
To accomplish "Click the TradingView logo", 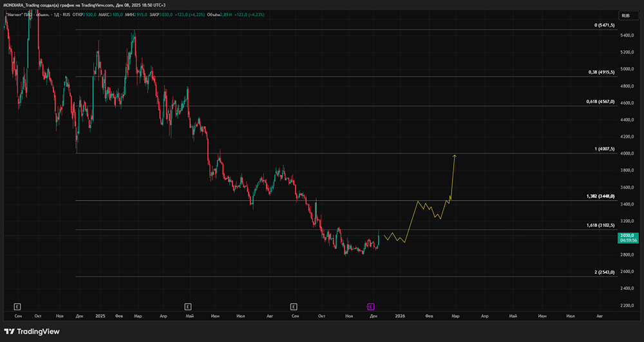I will click(x=32, y=332).
